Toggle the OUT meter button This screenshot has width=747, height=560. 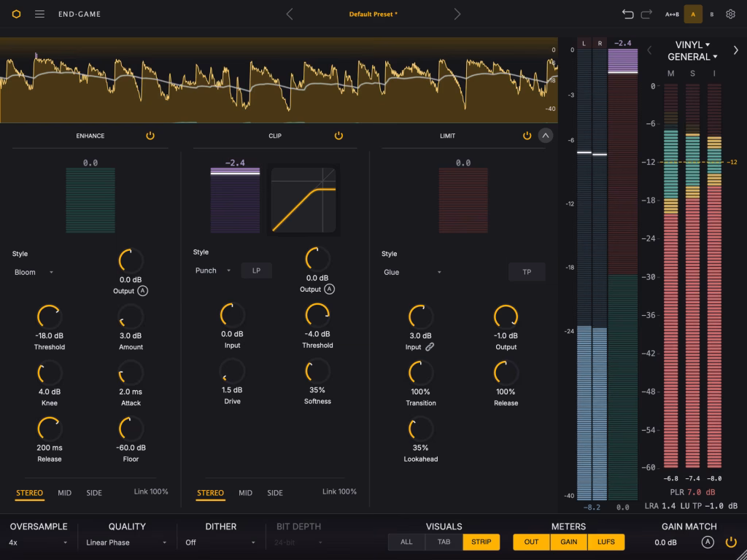point(531,542)
